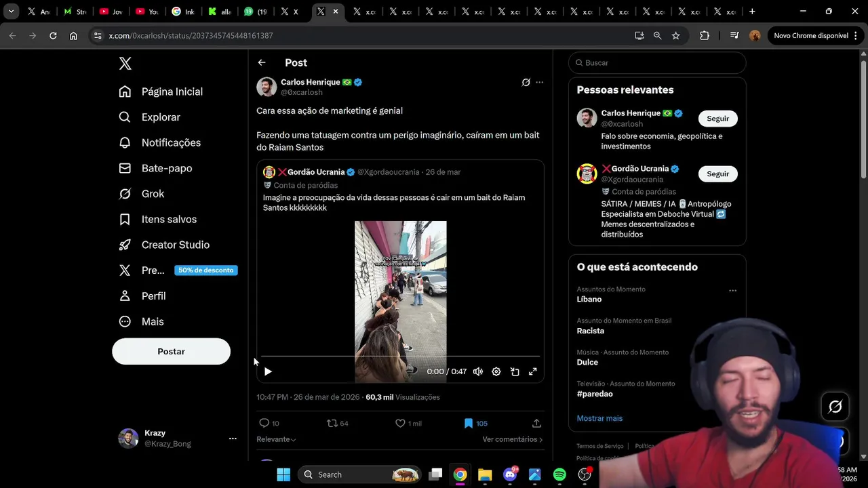This screenshot has height=488, width=868.
Task: Click Mostrar mais under trends
Action: click(x=599, y=418)
